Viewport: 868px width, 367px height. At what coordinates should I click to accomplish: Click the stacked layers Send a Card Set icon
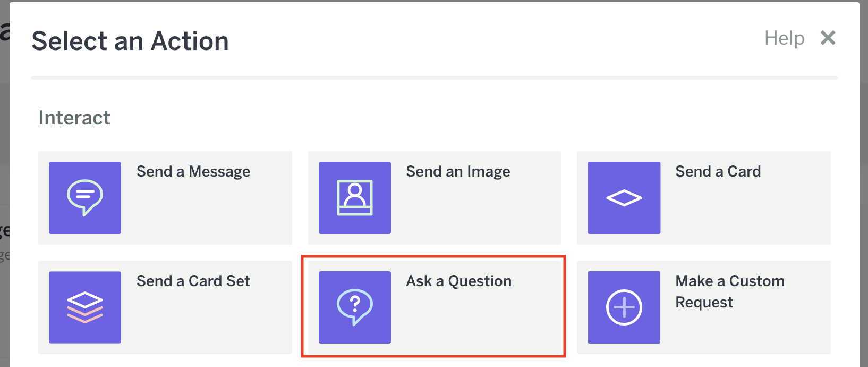click(x=85, y=307)
